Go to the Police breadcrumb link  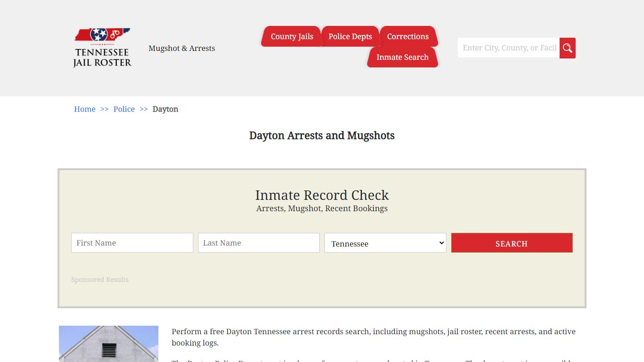[x=124, y=109]
